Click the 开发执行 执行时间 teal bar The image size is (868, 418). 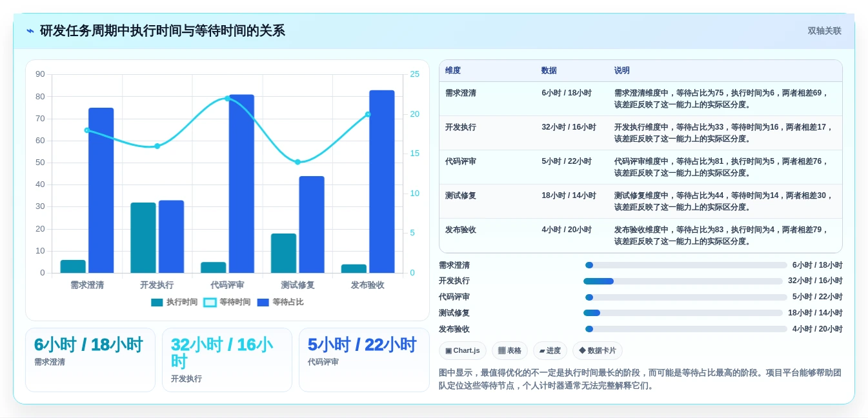click(x=143, y=237)
